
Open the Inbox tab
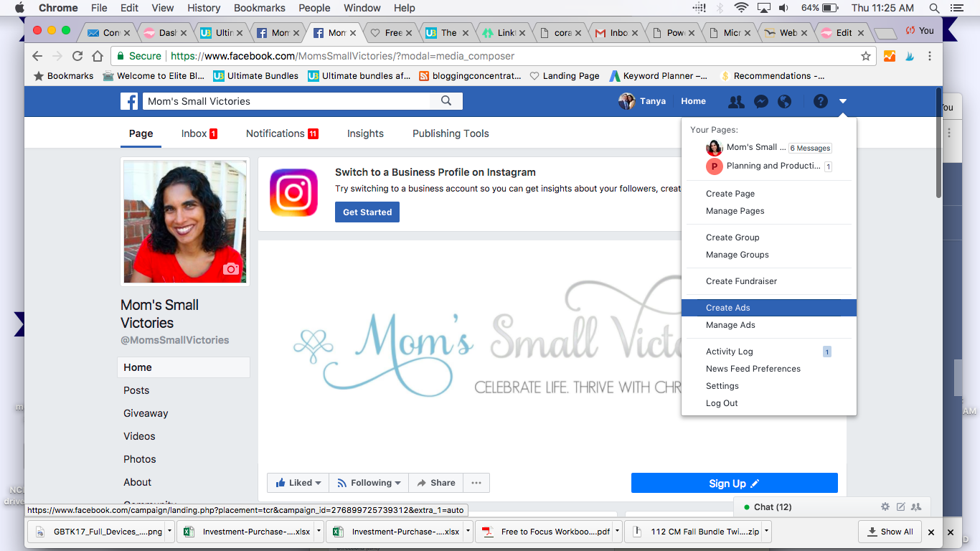click(199, 133)
